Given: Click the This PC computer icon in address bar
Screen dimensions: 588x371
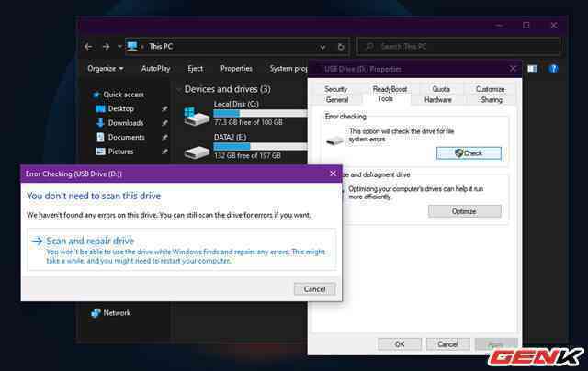Looking at the screenshot, I should pos(132,46).
